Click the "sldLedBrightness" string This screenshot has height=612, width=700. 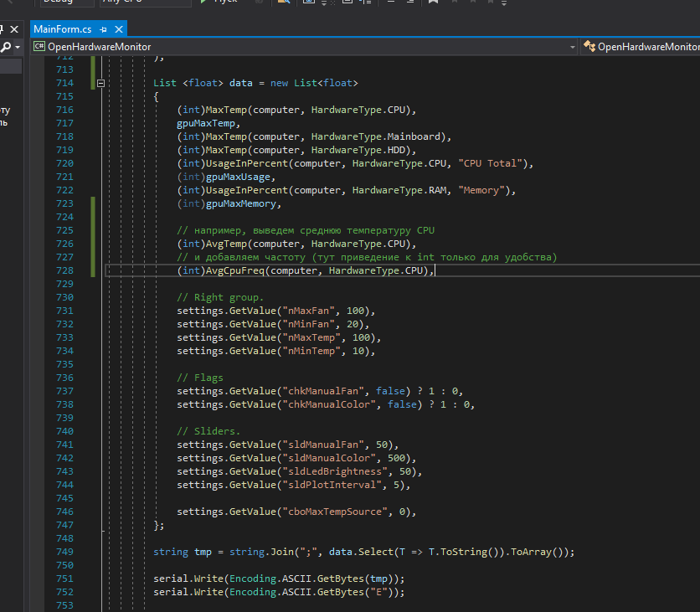(x=335, y=471)
